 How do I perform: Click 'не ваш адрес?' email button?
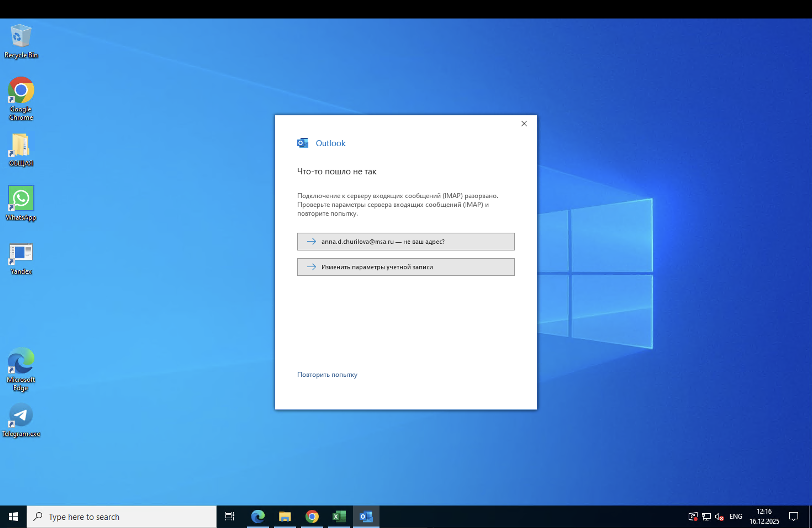(406, 241)
